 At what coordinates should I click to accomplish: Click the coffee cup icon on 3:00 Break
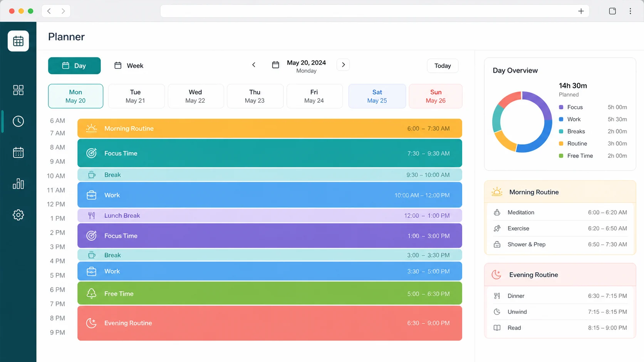(x=91, y=255)
